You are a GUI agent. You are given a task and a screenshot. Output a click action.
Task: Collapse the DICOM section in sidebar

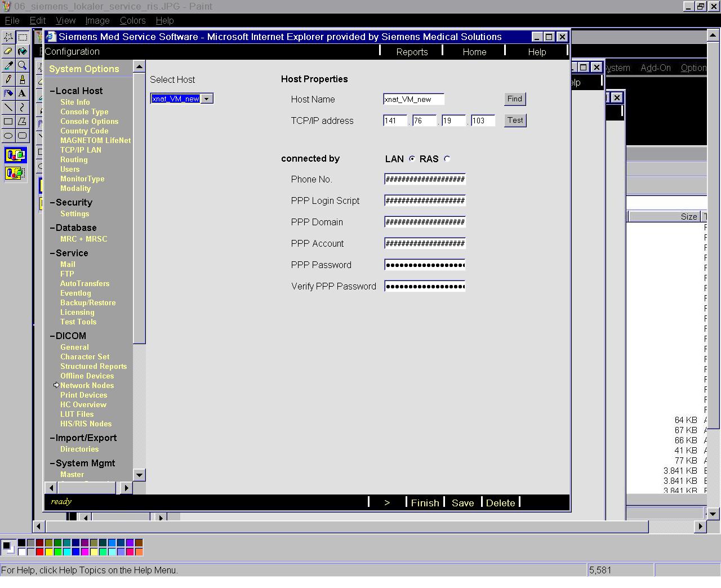point(52,336)
